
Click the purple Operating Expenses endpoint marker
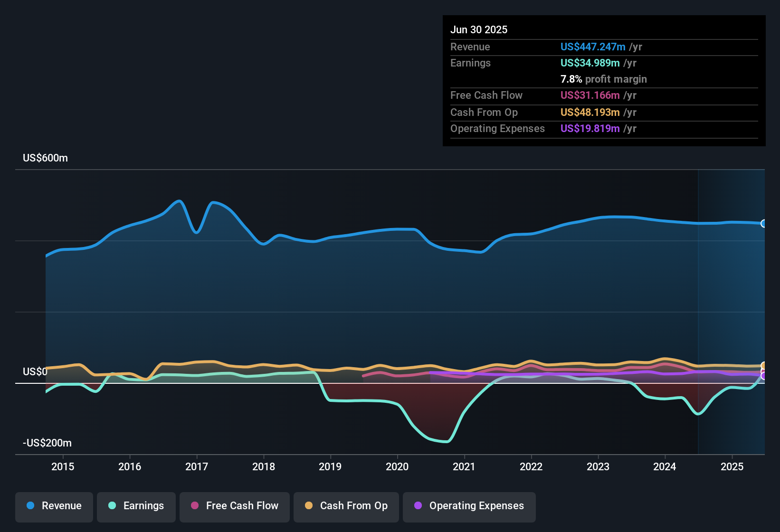764,377
